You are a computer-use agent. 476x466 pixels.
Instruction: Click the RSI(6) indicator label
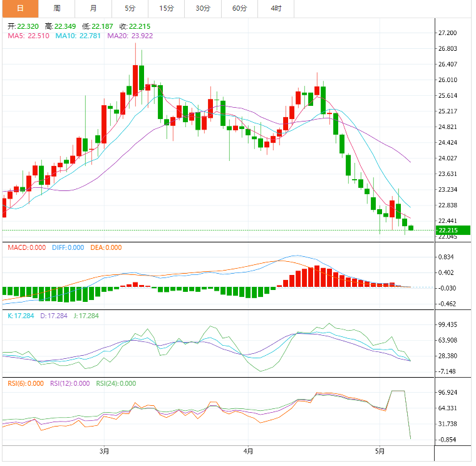pyautogui.click(x=26, y=383)
